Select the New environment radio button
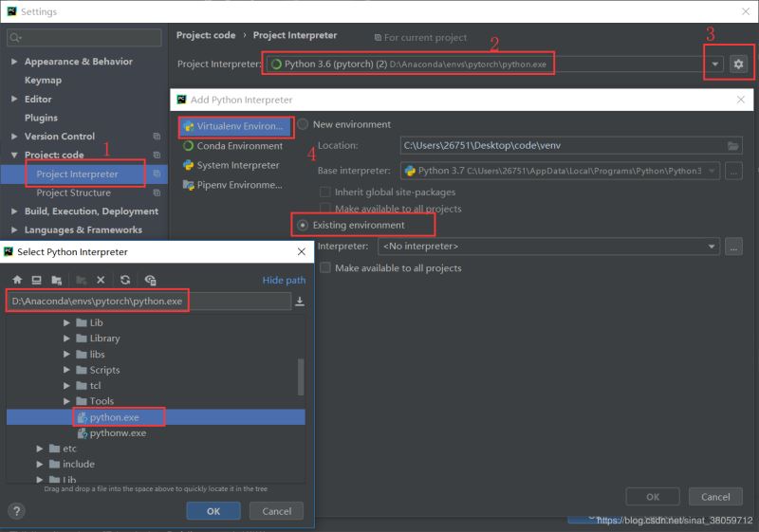This screenshot has height=532, width=759. click(x=303, y=124)
